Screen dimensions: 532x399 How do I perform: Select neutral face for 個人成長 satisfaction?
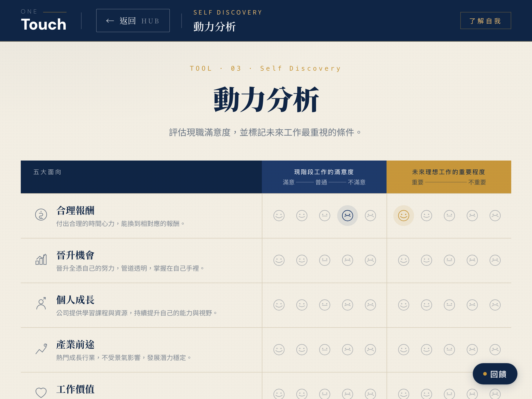tap(325, 305)
